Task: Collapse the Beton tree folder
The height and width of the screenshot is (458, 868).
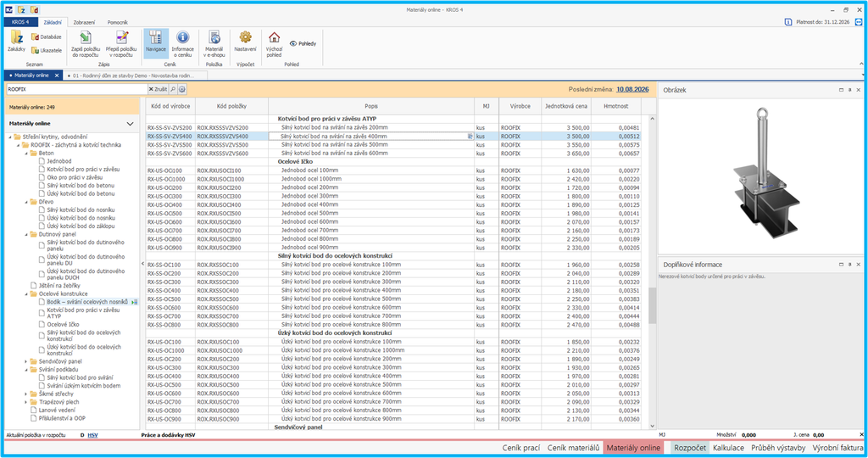Action: click(x=26, y=154)
